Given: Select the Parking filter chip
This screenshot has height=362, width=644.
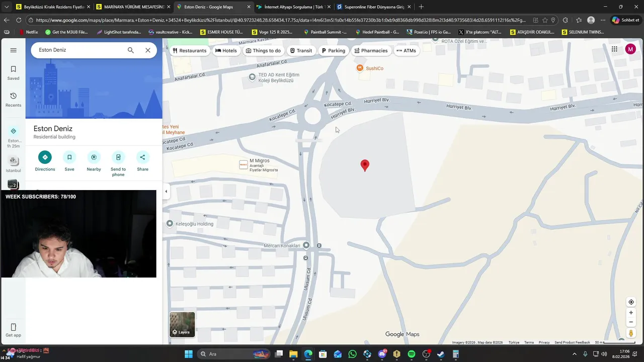Looking at the screenshot, I should point(333,50).
